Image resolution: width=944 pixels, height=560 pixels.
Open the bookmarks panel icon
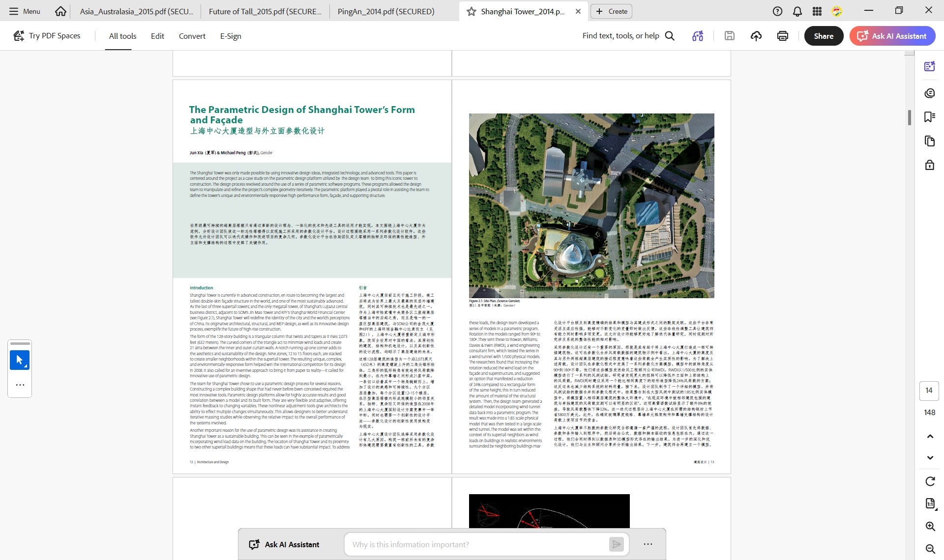pyautogui.click(x=929, y=117)
